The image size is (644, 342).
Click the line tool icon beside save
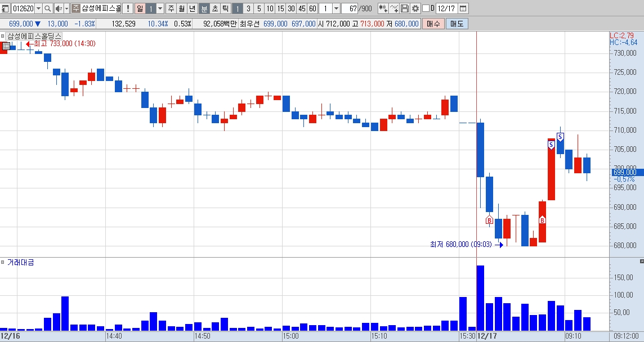[x=394, y=8]
